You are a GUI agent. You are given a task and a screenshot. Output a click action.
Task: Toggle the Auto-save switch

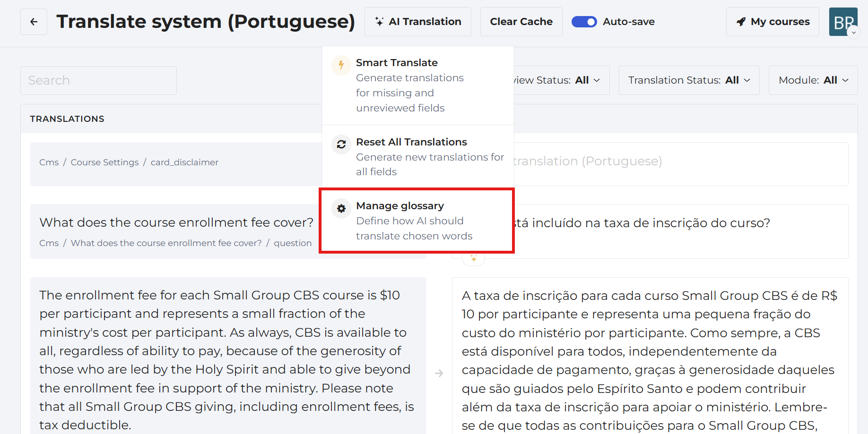coord(584,22)
